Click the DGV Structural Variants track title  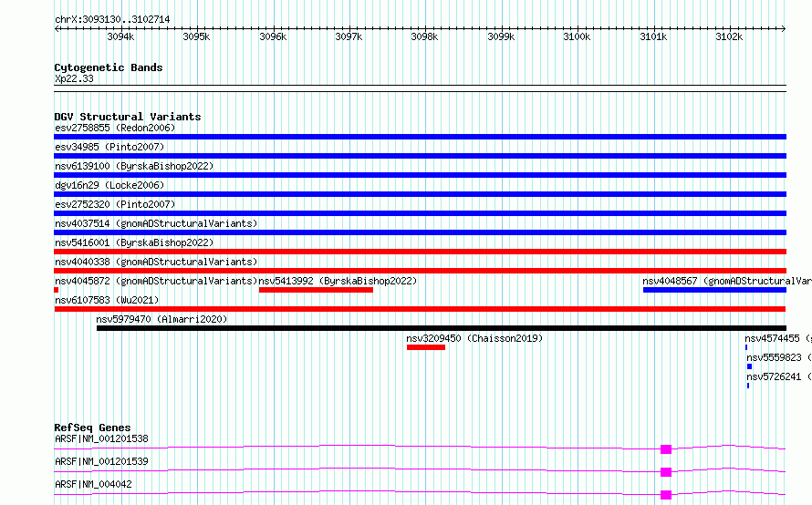click(x=128, y=117)
